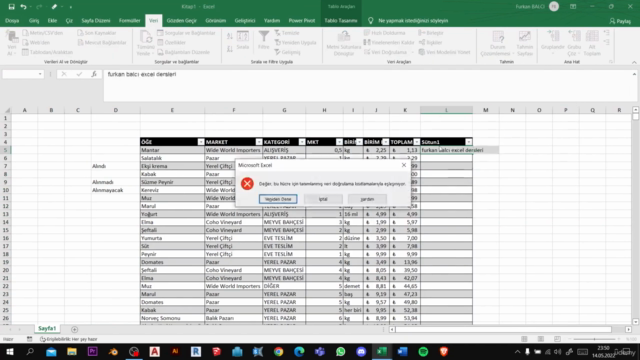The width and height of the screenshot is (640, 360).
Task: Choose Web'den data source icon
Action: click(36, 42)
